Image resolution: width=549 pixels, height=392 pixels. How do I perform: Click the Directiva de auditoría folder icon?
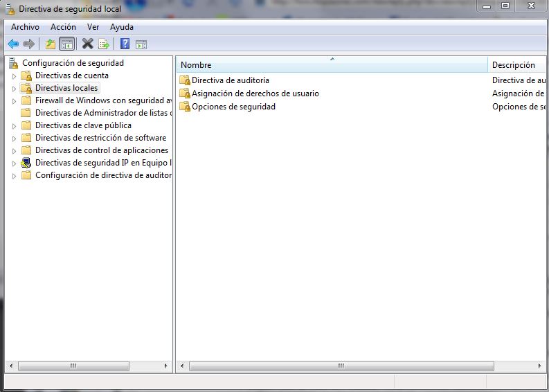click(x=184, y=80)
